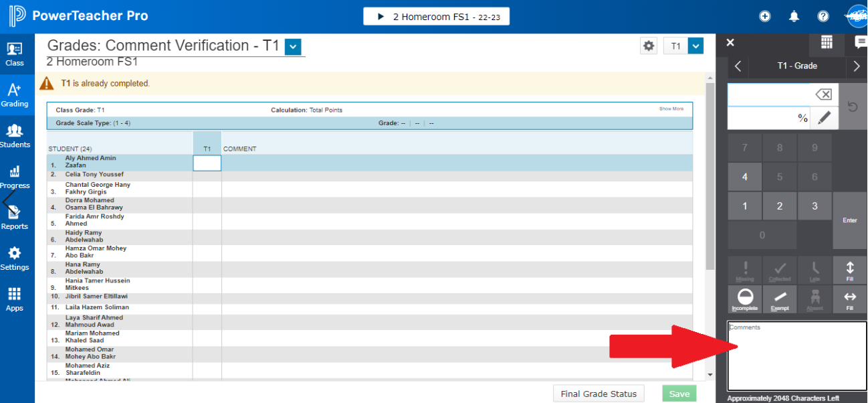The height and width of the screenshot is (403, 868).
Task: Open the Grading section in sidebar
Action: click(x=15, y=95)
